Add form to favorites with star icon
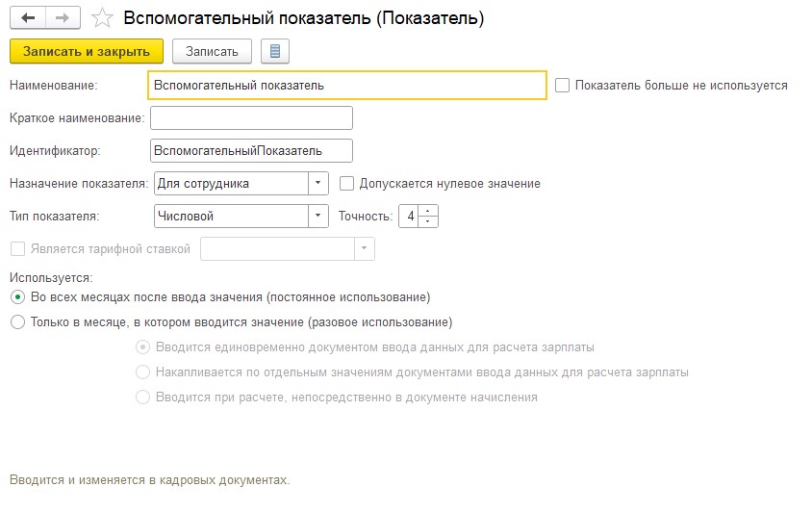Viewport: 812px width, 513px height. [x=102, y=18]
